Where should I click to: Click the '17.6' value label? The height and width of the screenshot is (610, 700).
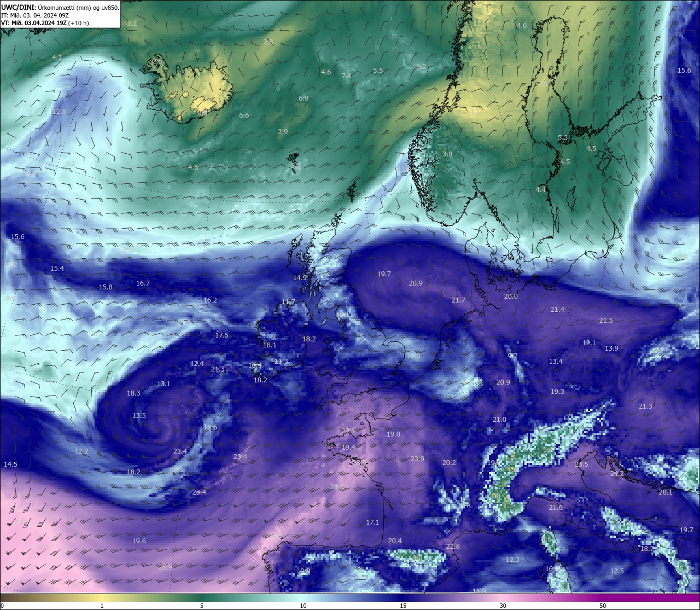coord(221,335)
